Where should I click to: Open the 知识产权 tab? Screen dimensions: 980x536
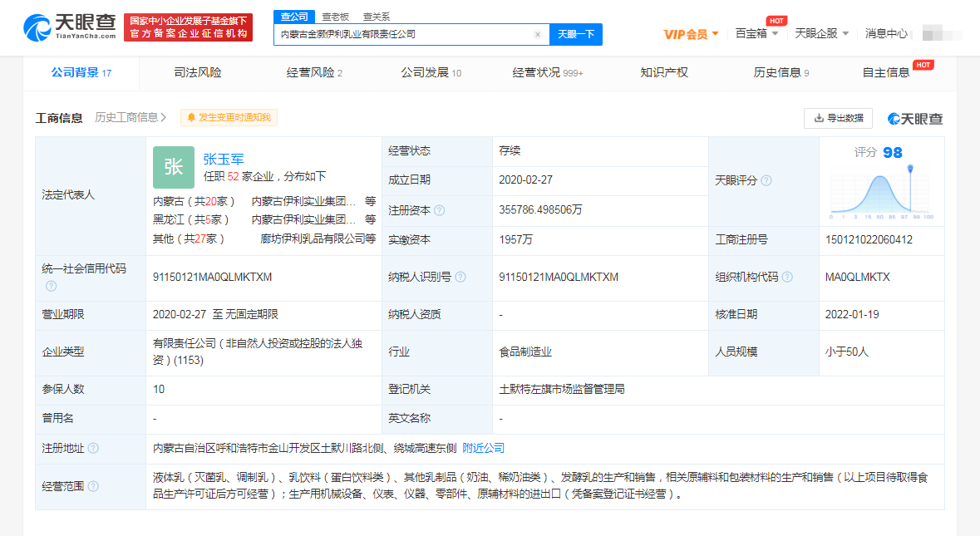(664, 73)
